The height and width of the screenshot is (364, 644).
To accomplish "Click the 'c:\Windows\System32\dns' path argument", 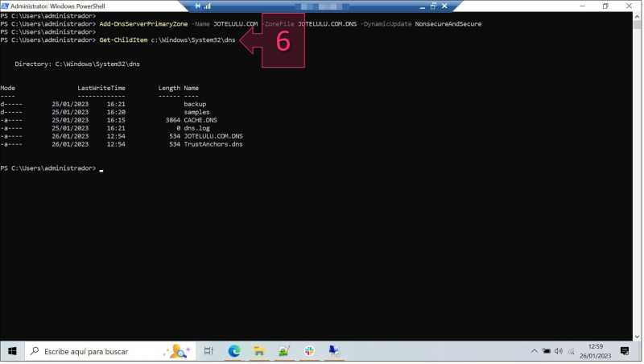I will [x=193, y=39].
